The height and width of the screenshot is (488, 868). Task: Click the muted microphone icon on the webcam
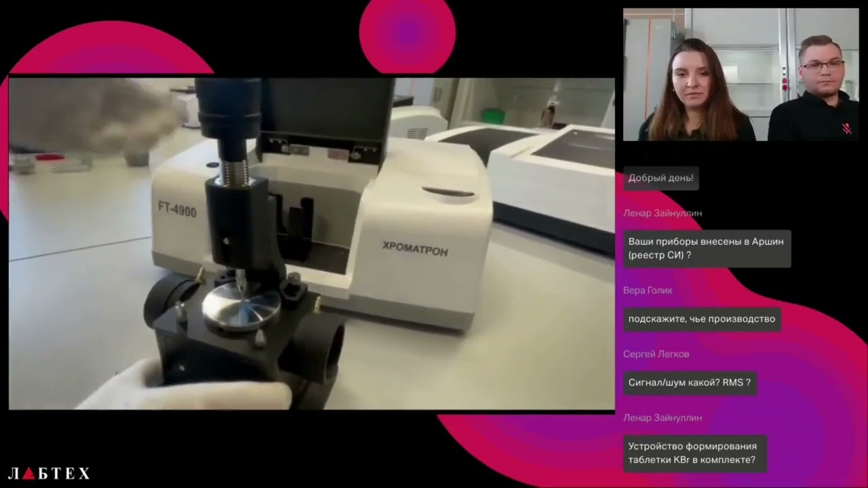846,128
